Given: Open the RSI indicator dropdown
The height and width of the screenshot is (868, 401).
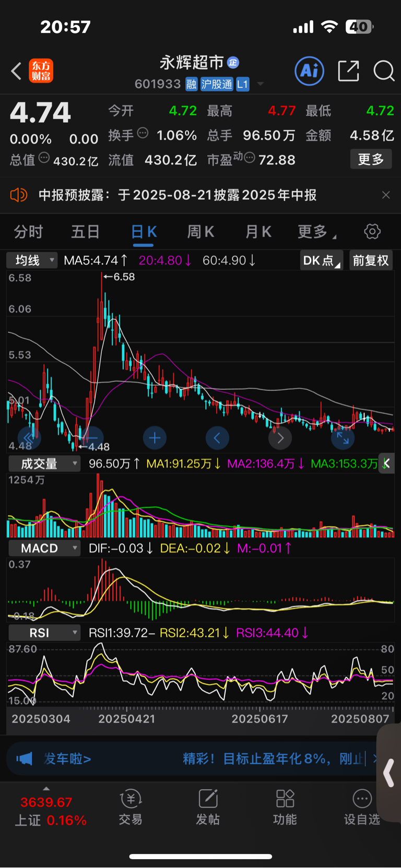Looking at the screenshot, I should click(44, 633).
